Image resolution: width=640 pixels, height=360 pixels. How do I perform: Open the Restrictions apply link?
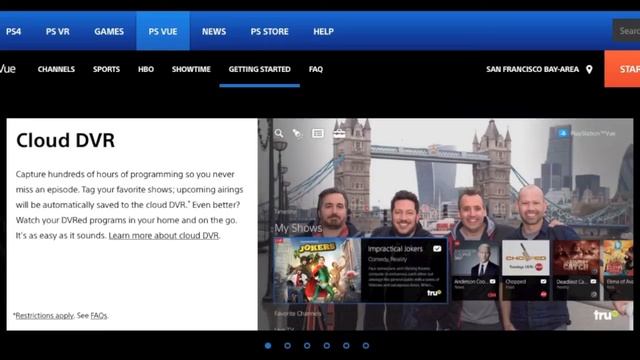[44, 316]
